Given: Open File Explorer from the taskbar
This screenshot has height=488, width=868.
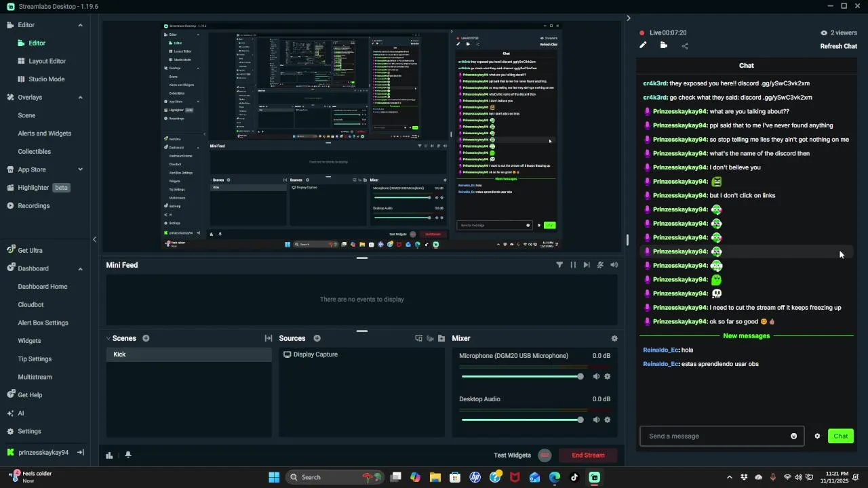Looking at the screenshot, I should [x=435, y=477].
